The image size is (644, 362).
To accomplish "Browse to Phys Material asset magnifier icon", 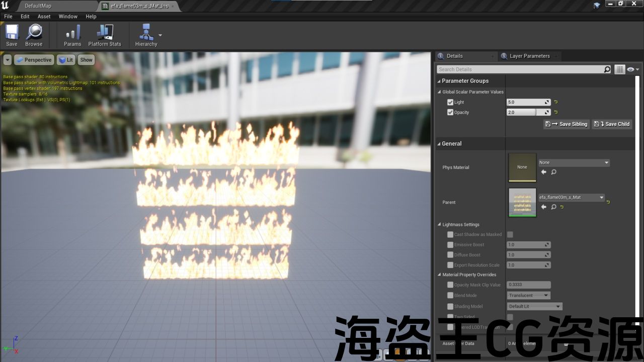I will [x=553, y=172].
